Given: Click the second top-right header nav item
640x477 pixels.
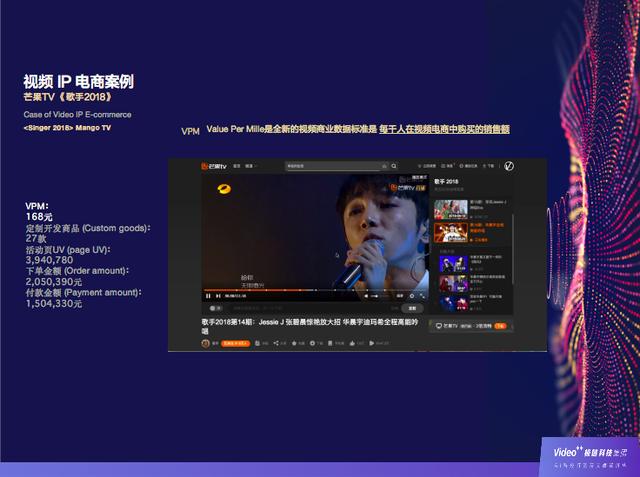Looking at the screenshot, I should click(447, 166).
